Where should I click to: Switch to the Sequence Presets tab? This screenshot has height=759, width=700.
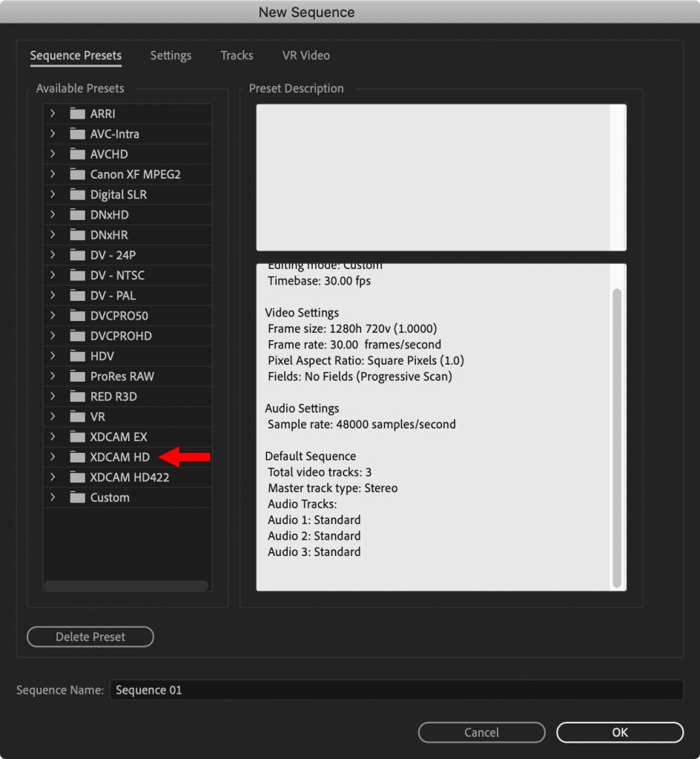(76, 56)
